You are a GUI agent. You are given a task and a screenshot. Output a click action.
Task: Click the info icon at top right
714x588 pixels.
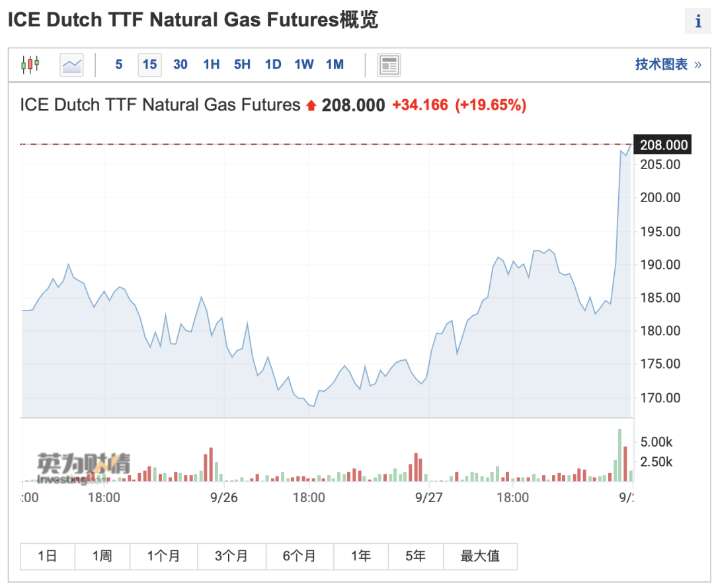[698, 21]
